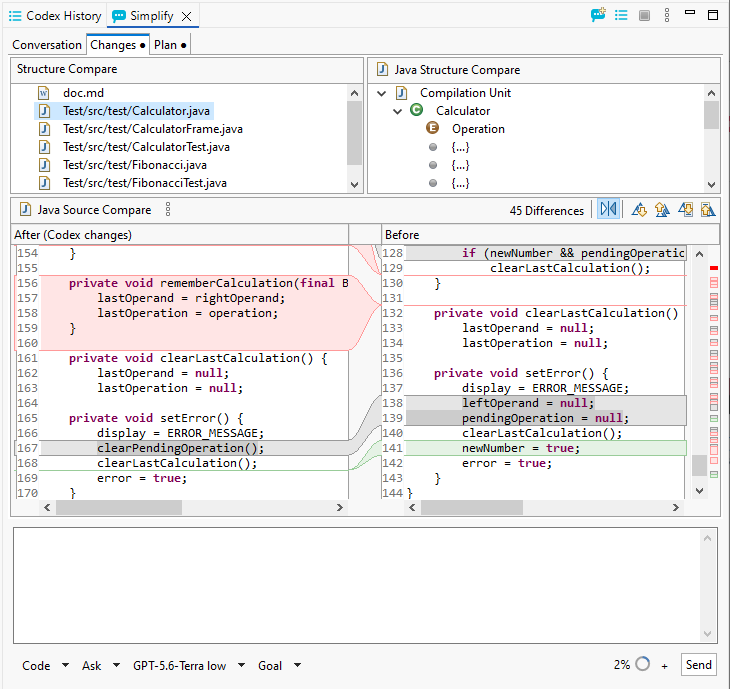This screenshot has height=689, width=730.
Task: Collapse the Calculator class node
Action: coord(398,111)
